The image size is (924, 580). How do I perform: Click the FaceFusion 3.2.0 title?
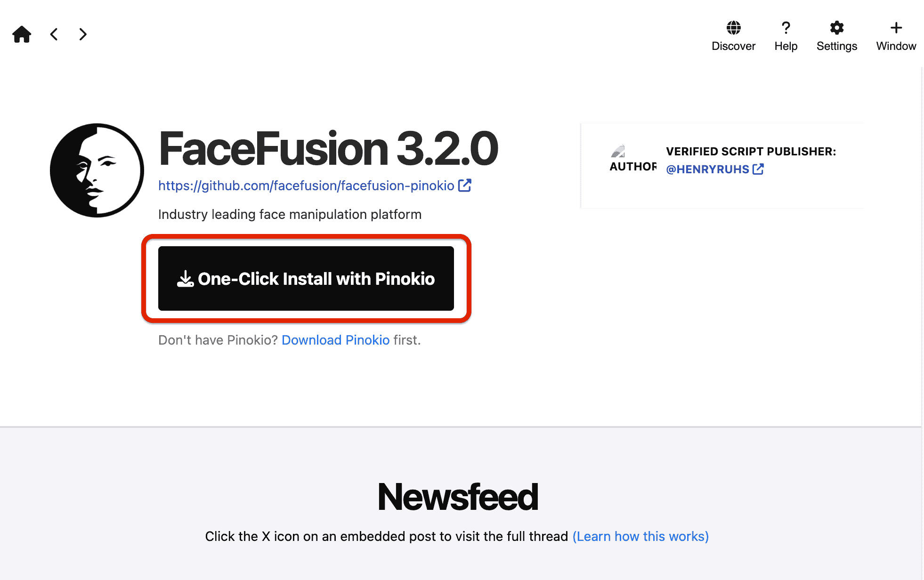[x=328, y=149]
